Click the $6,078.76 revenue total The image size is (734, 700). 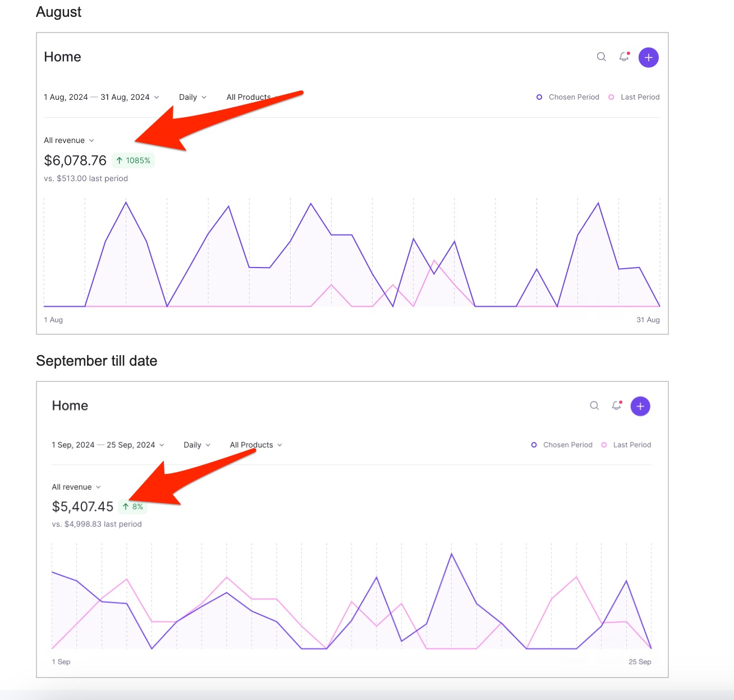(x=75, y=160)
